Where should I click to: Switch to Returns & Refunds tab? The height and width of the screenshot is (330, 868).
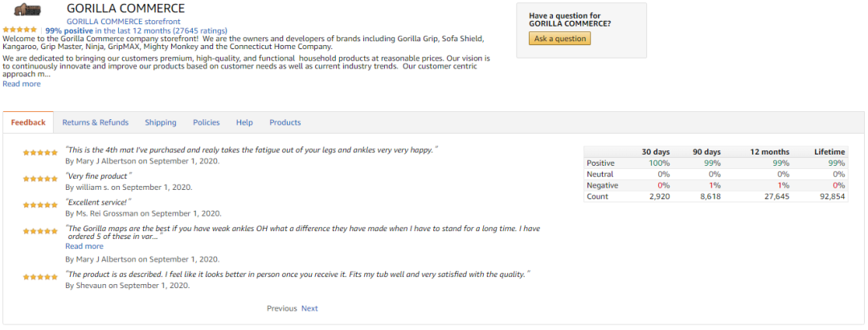coord(95,122)
